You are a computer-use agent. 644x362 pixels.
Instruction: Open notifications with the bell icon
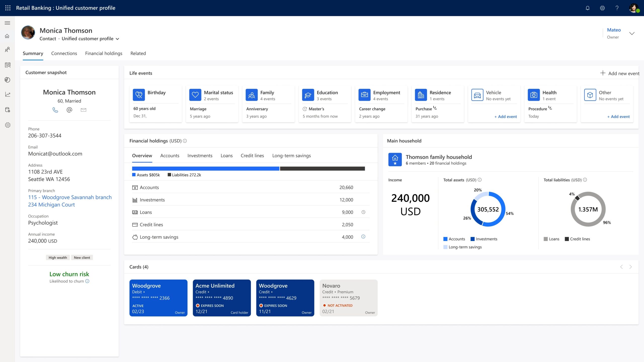coord(588,8)
